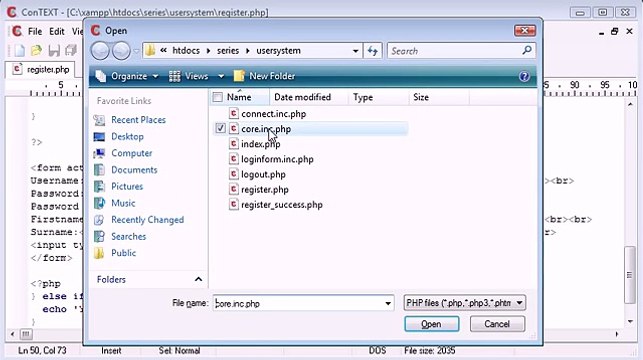Expand the Folders pane

[198, 279]
